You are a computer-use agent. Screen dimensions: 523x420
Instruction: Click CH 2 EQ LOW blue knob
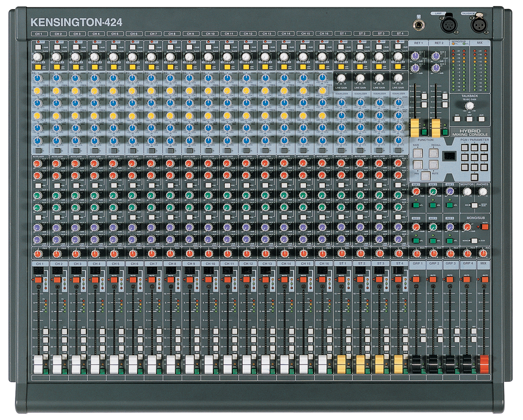tap(56, 141)
